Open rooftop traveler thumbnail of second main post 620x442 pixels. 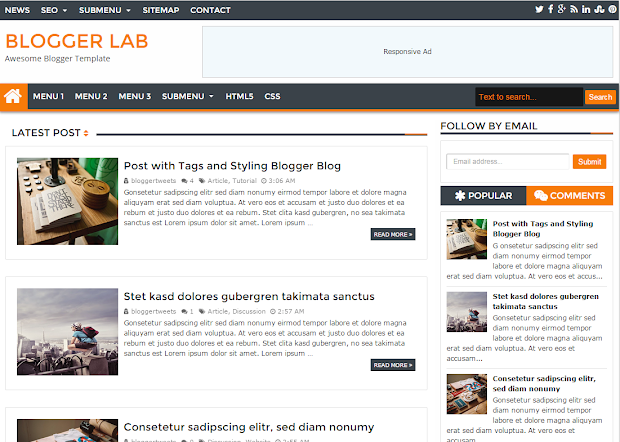67,332
